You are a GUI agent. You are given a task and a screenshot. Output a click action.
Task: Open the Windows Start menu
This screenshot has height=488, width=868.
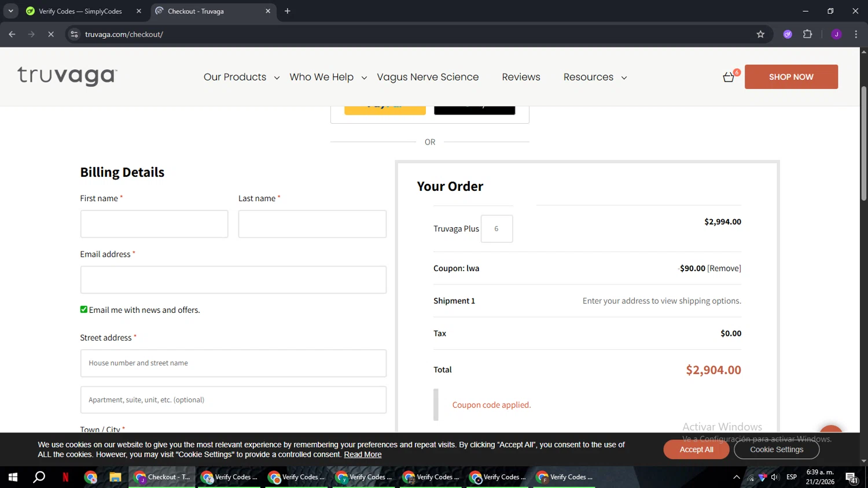coord(13,477)
